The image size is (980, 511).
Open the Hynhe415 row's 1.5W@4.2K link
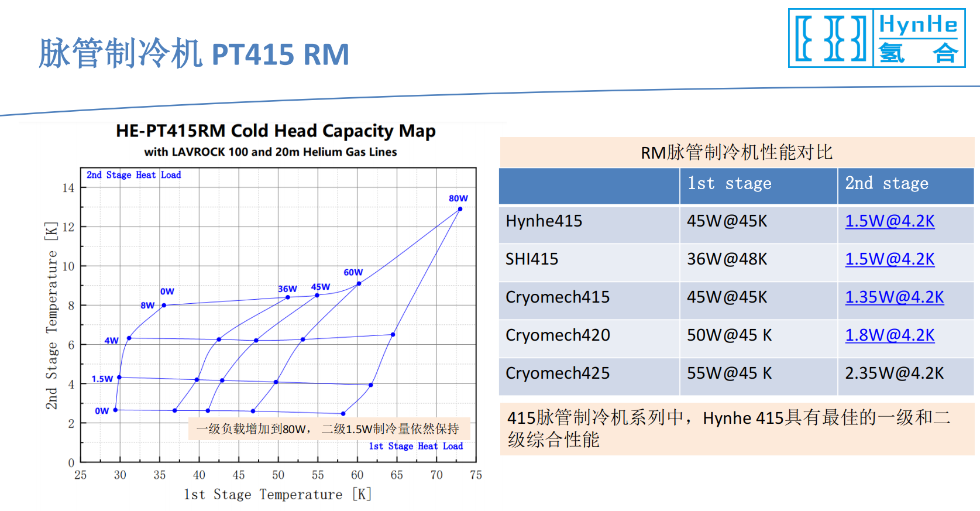coord(889,221)
